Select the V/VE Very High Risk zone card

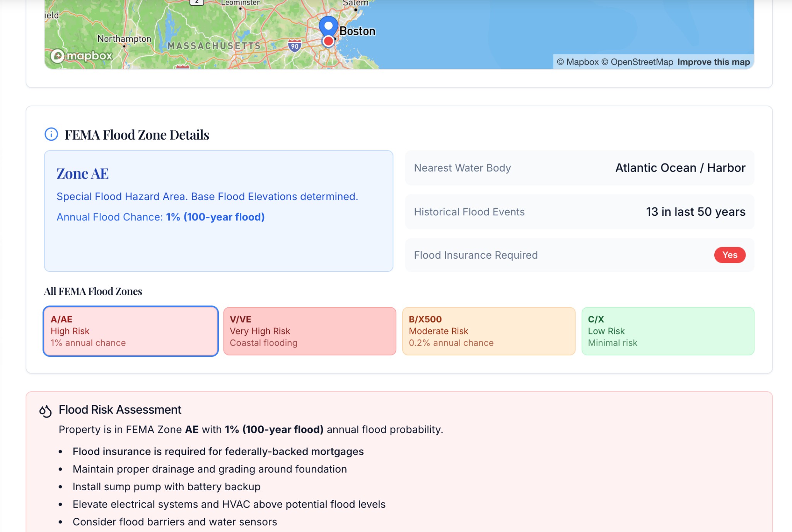(x=310, y=331)
